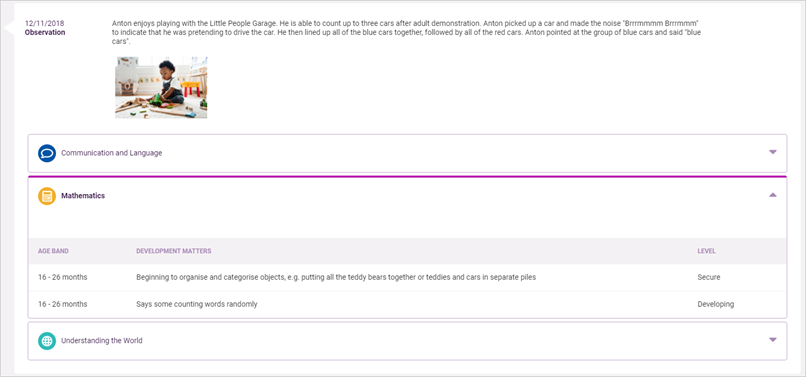Screen dimensions: 806x377
Task: Click the orange Mathematics calculator icon
Action: point(47,196)
